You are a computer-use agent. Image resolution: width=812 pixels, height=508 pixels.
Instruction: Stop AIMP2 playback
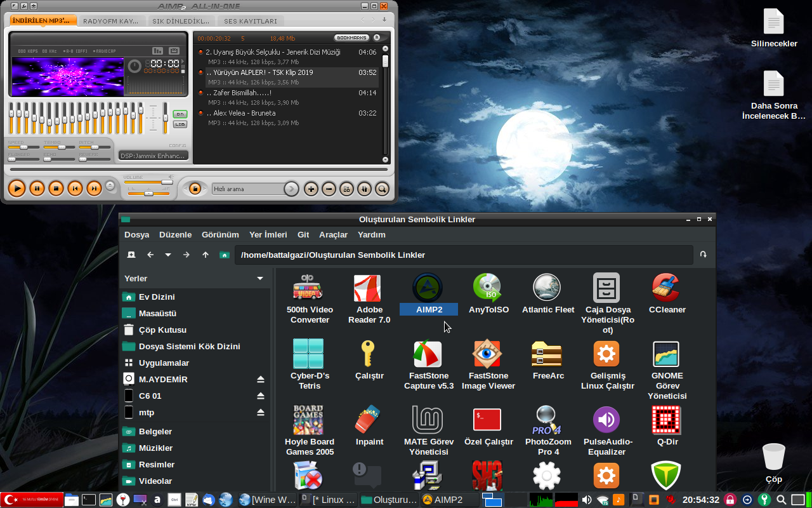point(56,188)
